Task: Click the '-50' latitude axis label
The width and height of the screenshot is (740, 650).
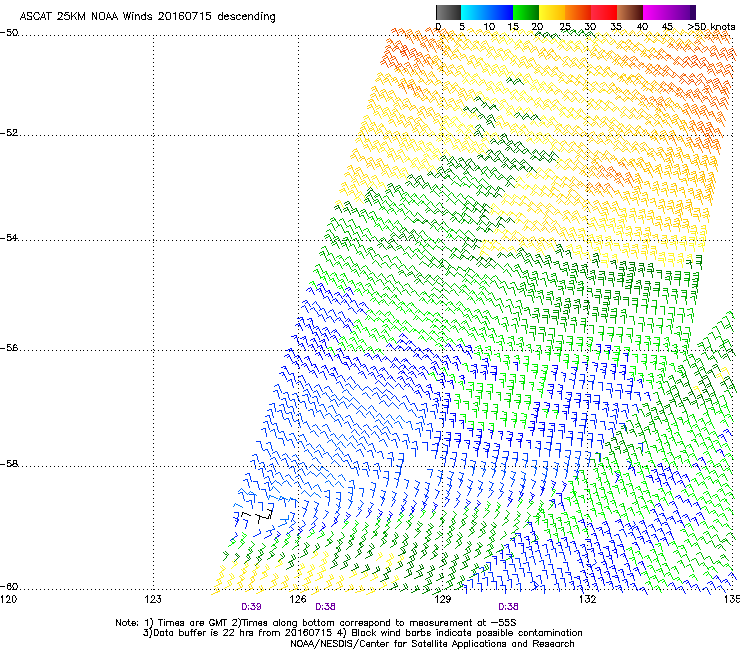Action: tap(9, 33)
